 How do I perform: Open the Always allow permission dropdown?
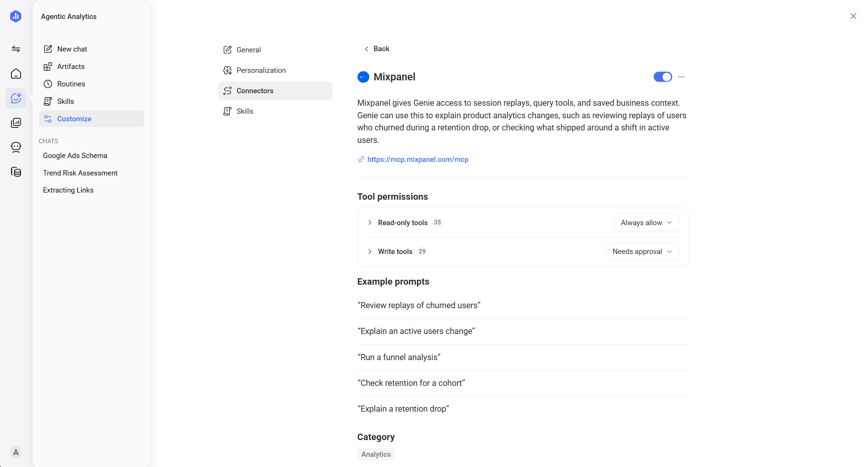pyautogui.click(x=646, y=223)
